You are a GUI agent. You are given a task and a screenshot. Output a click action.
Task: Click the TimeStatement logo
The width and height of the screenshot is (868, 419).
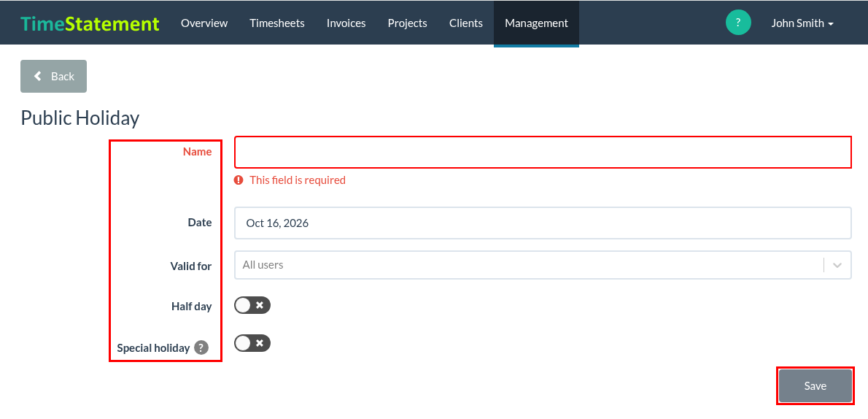90,23
